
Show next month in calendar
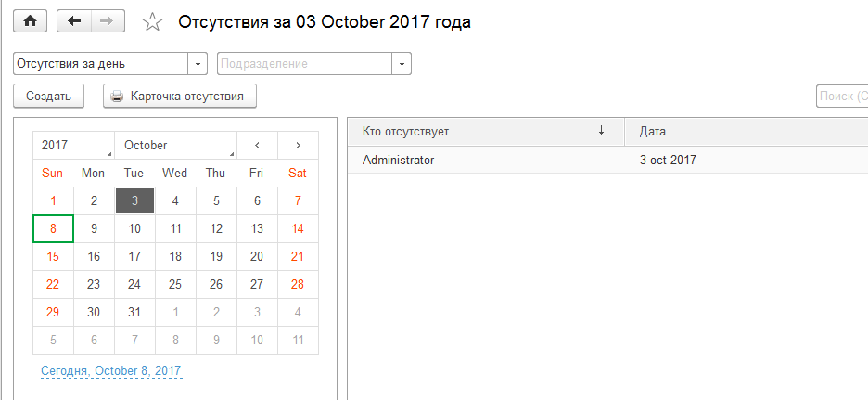(x=298, y=145)
